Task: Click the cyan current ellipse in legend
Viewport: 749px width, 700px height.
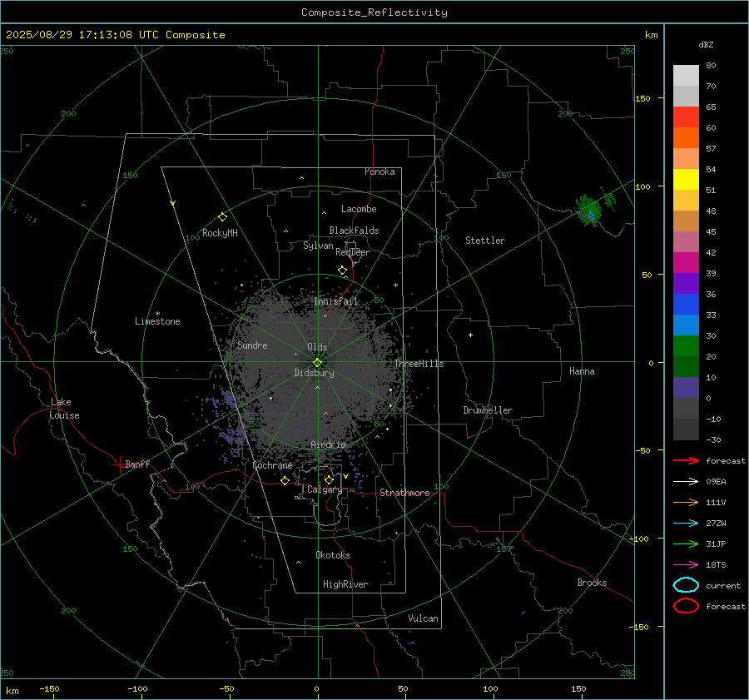Action: pos(686,585)
